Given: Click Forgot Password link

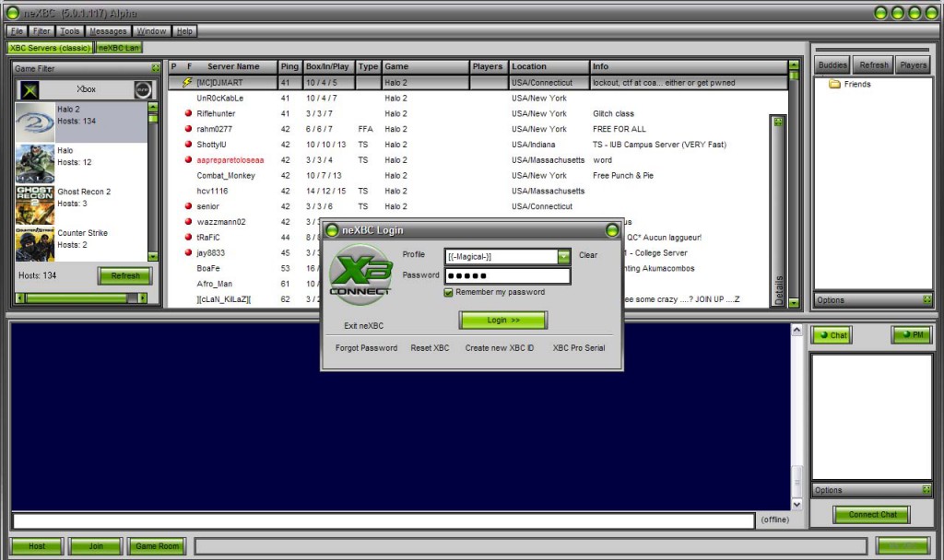Looking at the screenshot, I should (366, 347).
